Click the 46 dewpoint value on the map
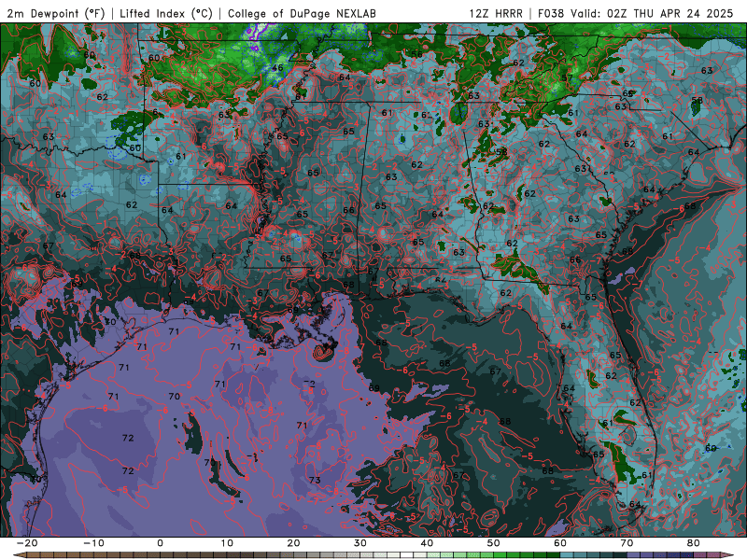Image resolution: width=747 pixels, height=560 pixels. [277, 67]
